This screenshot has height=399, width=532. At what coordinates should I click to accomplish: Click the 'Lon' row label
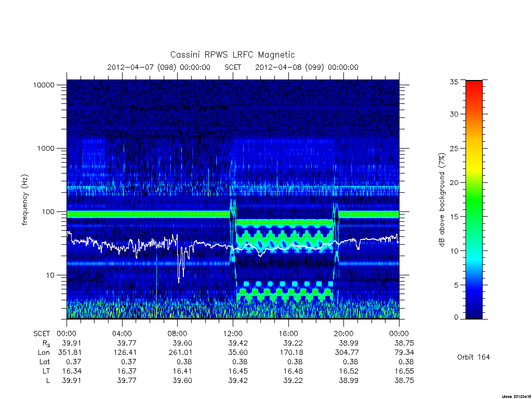[44, 353]
